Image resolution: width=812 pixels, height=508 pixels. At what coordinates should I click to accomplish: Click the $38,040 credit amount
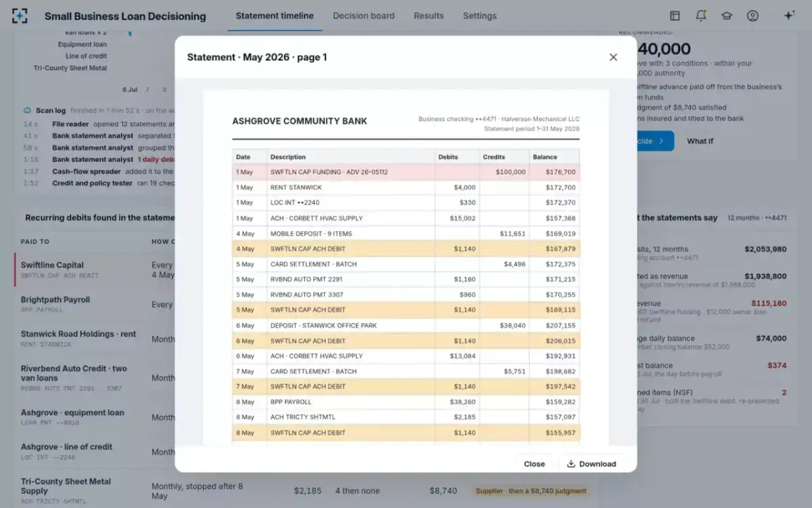(x=512, y=325)
